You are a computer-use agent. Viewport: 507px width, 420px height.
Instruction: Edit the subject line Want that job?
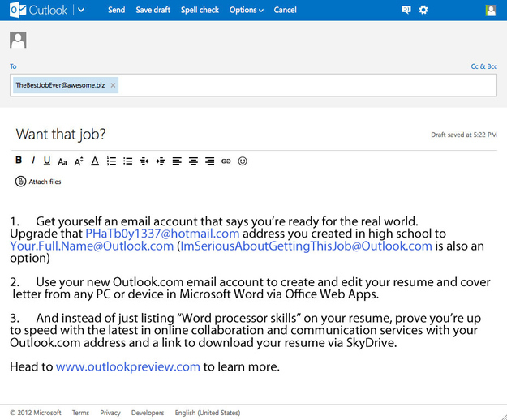coord(61,134)
